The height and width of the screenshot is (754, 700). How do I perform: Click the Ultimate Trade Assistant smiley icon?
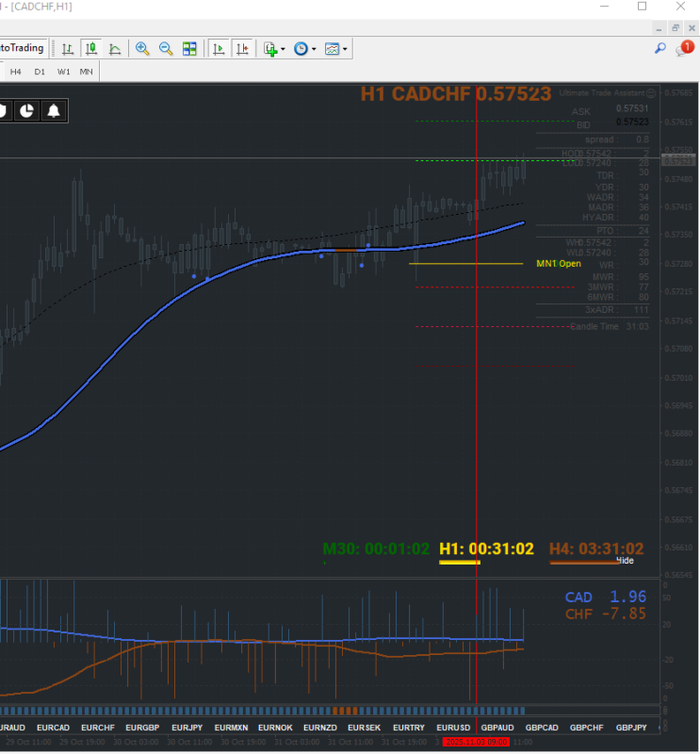tap(651, 93)
